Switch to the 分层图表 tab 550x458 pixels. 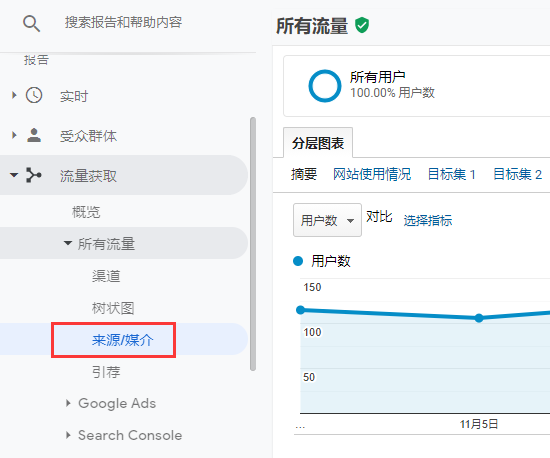click(x=318, y=143)
